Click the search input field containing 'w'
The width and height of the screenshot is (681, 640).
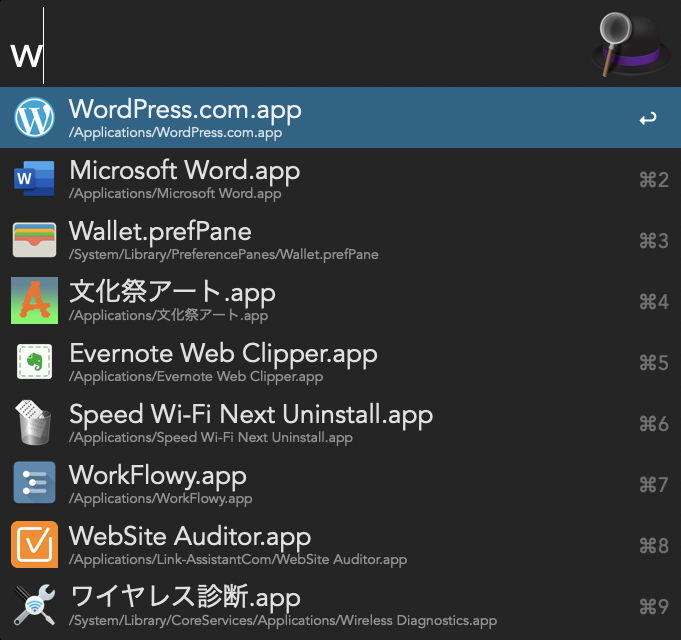295,45
